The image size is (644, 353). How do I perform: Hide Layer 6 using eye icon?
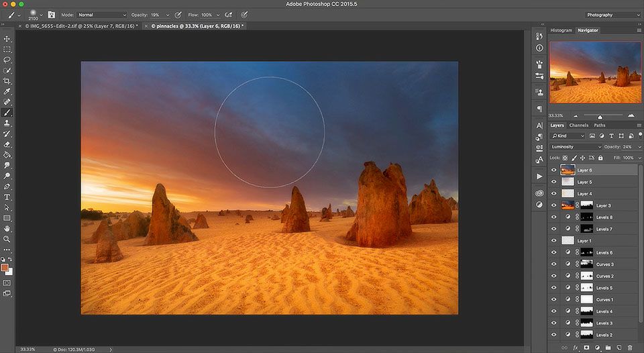tap(554, 170)
